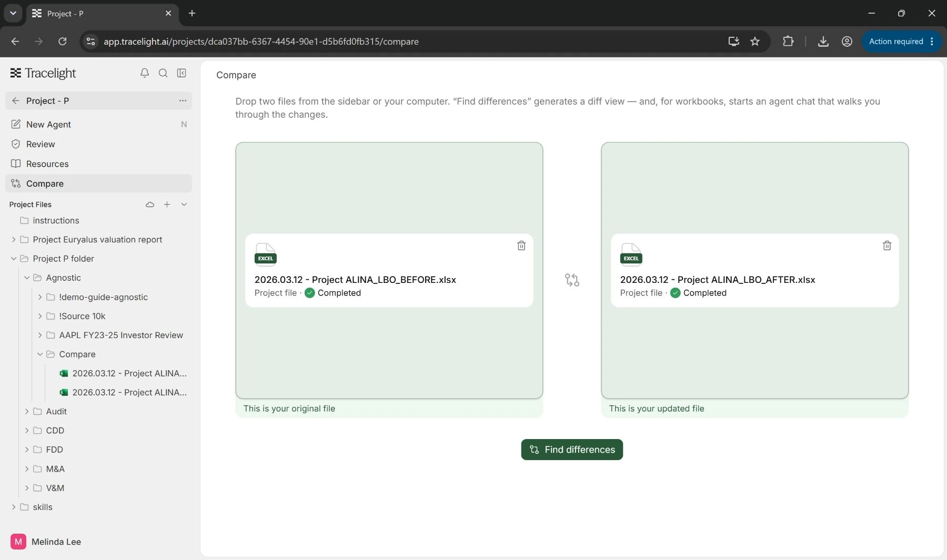
Task: Click the Action required button
Action: pos(901,42)
